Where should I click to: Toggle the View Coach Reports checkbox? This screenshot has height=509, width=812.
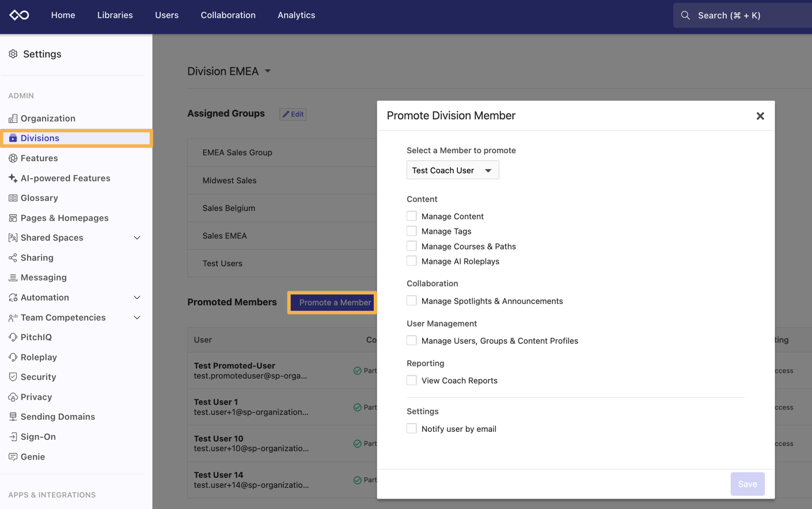pyautogui.click(x=412, y=380)
